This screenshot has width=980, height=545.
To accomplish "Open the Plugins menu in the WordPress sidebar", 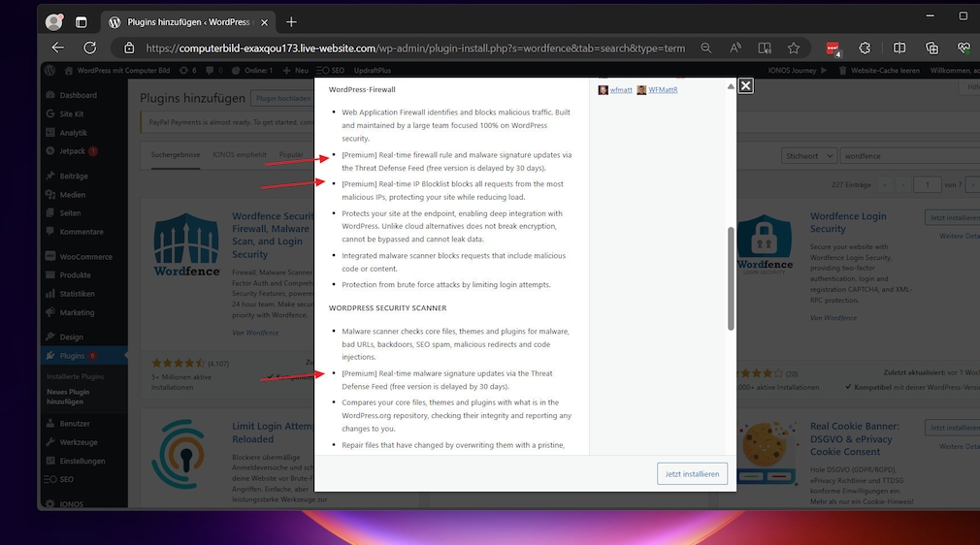I will (x=73, y=356).
